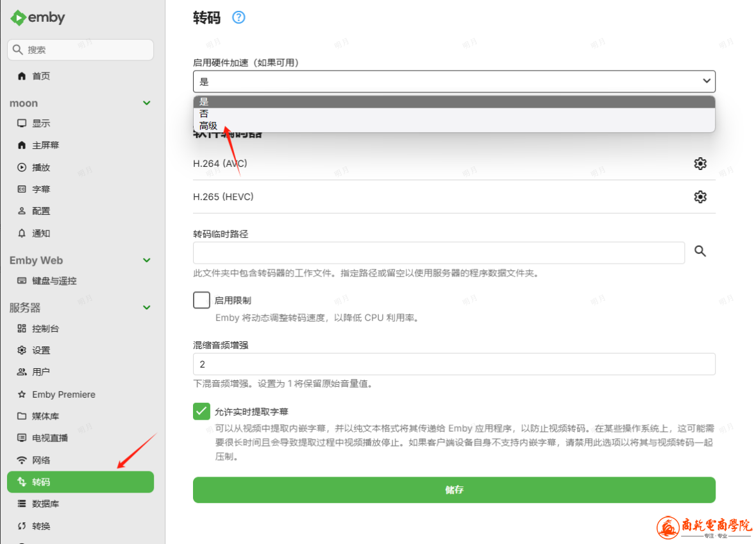Viewport: 756px width, 544px height.
Task: Enable the 启用限制 checkbox
Action: [x=201, y=300]
